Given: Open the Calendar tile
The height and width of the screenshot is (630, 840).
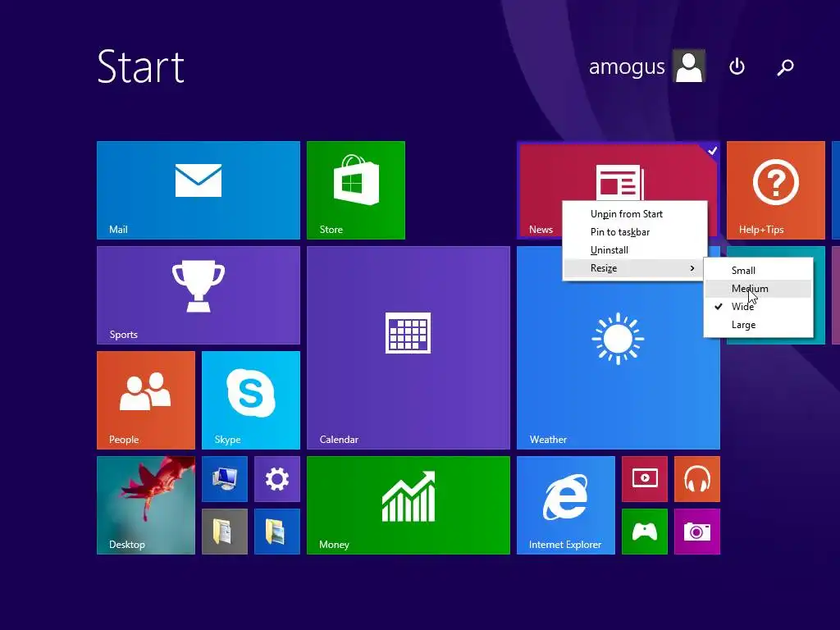Looking at the screenshot, I should pos(409,348).
